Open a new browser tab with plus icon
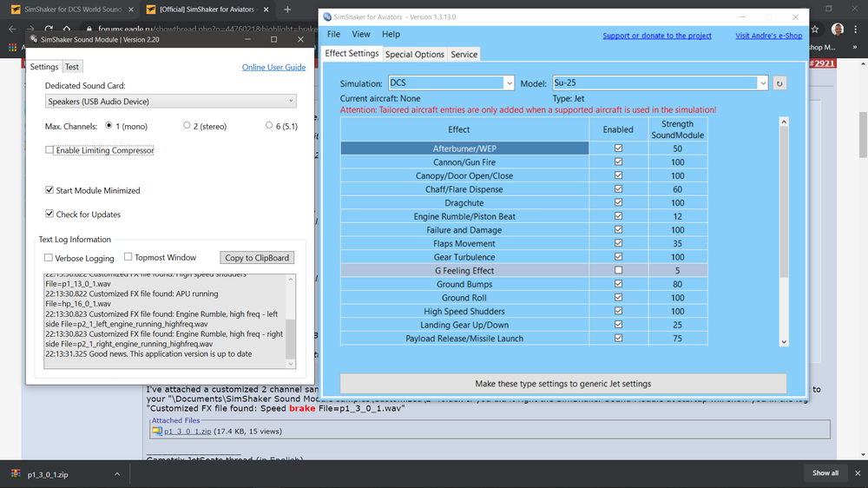Screen dimensions: 868x488 click(287, 10)
